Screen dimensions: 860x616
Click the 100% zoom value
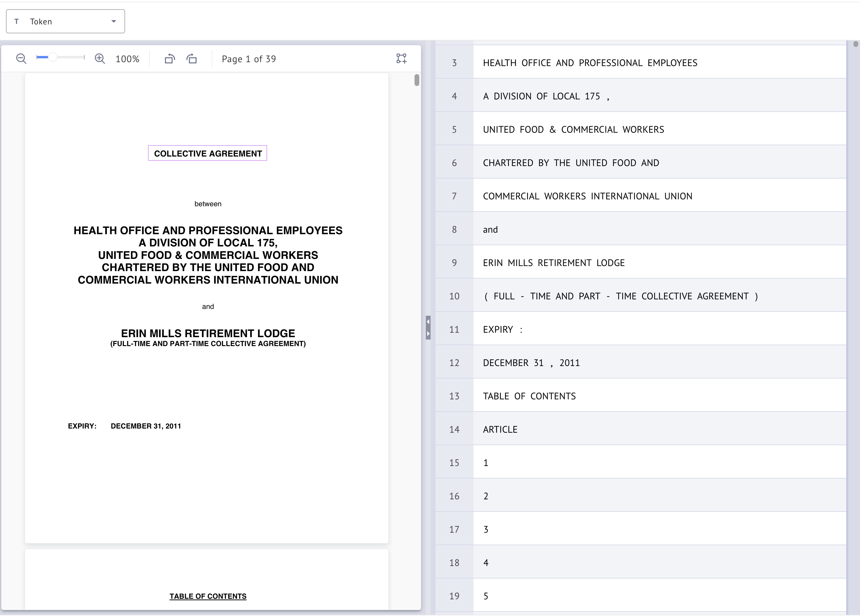pyautogui.click(x=127, y=59)
